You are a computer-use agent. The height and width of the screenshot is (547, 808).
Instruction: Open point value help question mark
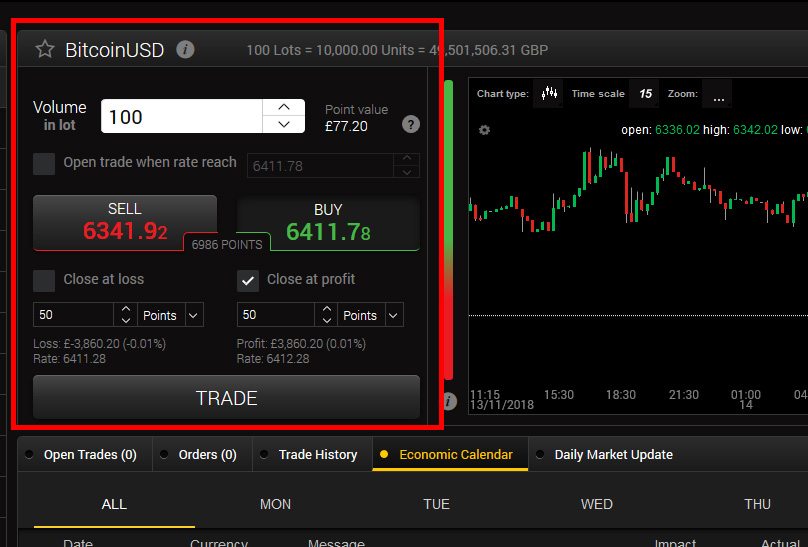(411, 124)
